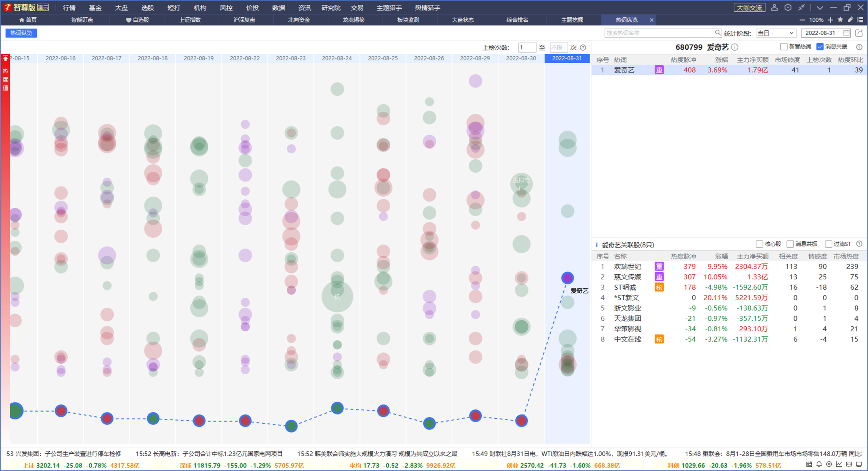Select the 2022-08-30 date column header
The width and height of the screenshot is (868, 471).
tap(521, 58)
